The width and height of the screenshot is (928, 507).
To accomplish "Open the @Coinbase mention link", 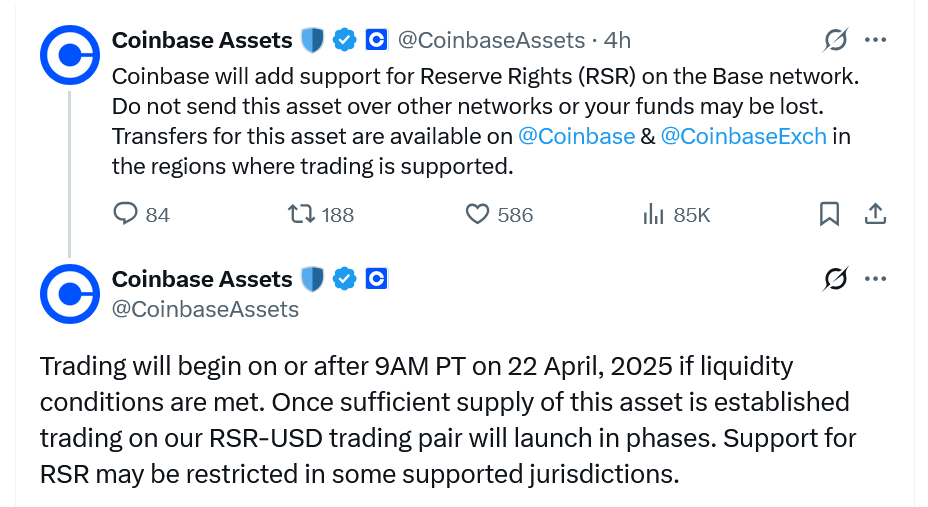I will (x=577, y=136).
